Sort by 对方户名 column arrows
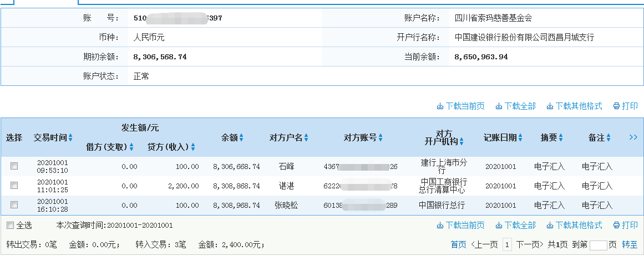 point(306,138)
